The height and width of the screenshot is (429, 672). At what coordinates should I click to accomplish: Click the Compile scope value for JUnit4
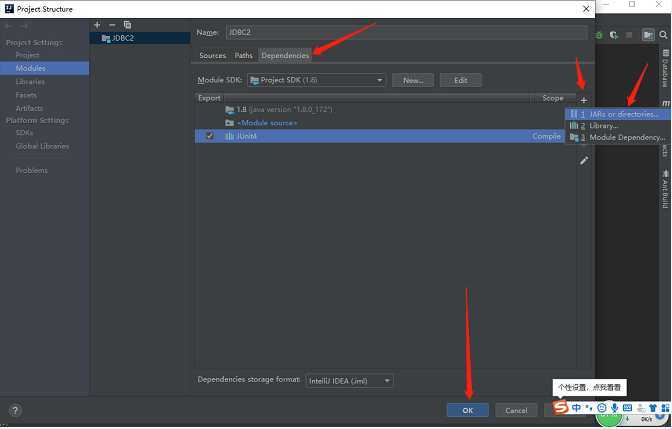(x=546, y=136)
